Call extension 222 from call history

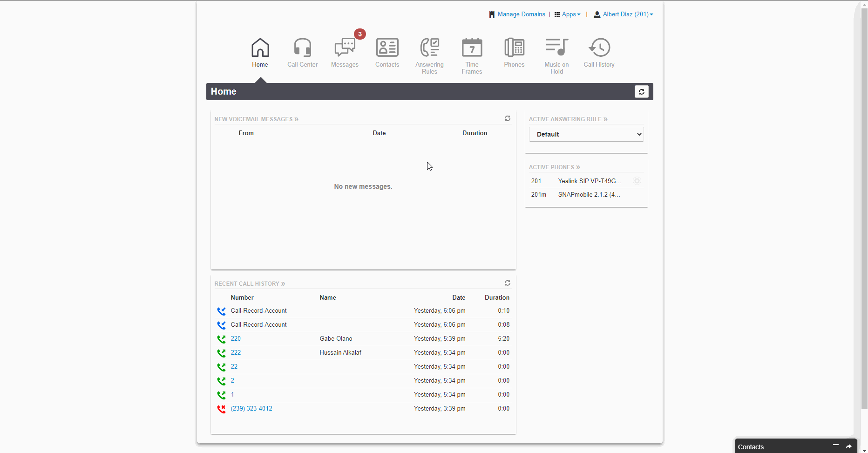coord(236,353)
